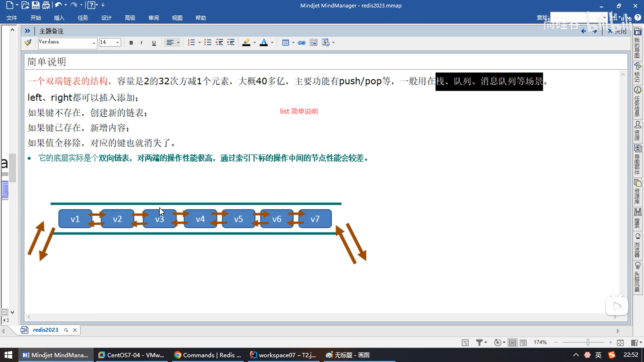
Task: Apply numbered list formatting
Action: coord(191,43)
